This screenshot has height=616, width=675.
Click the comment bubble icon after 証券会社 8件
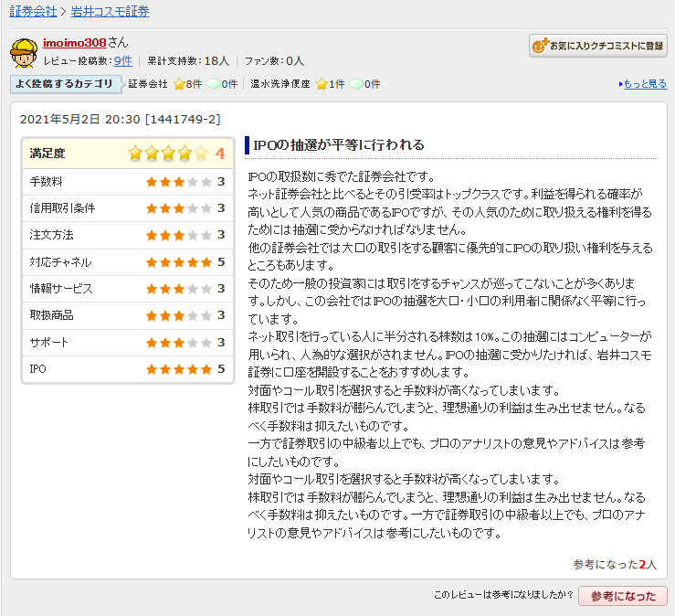pos(213,84)
